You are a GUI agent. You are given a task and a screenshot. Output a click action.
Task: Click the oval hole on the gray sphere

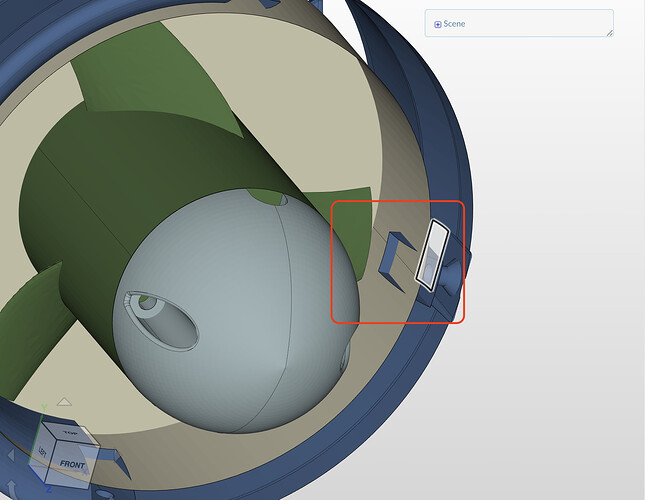(162, 321)
